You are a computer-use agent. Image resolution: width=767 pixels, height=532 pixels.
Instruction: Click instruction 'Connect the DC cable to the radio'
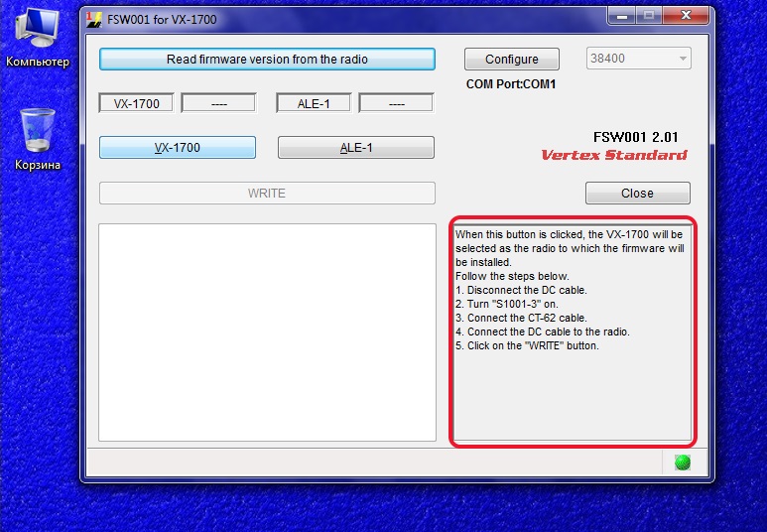(543, 332)
